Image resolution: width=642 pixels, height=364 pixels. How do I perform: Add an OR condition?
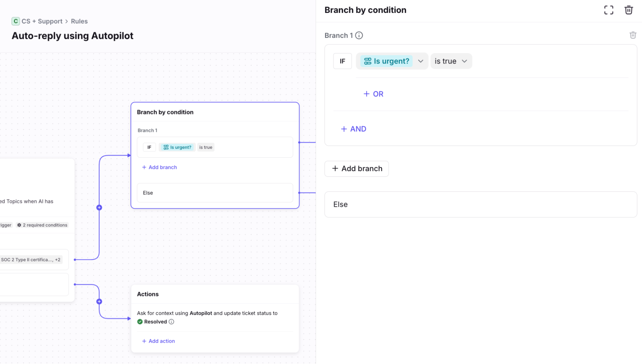click(373, 94)
